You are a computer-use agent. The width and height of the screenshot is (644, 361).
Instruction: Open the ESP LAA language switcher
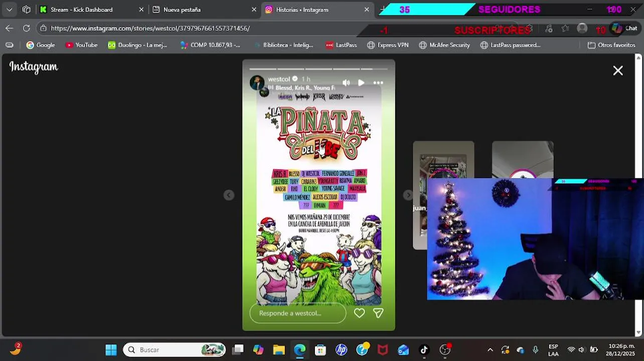pos(553,350)
